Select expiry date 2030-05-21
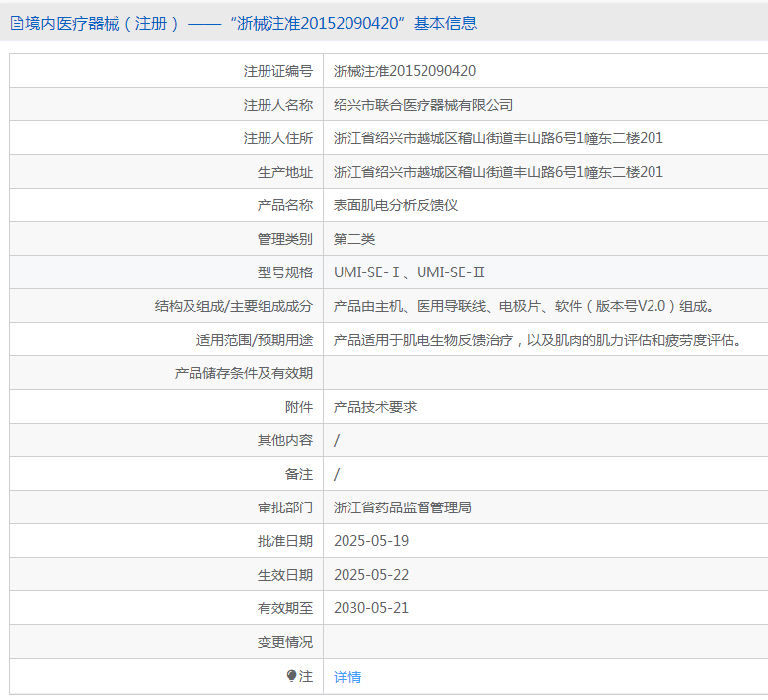Screen dimensions: 768x700 tap(371, 608)
